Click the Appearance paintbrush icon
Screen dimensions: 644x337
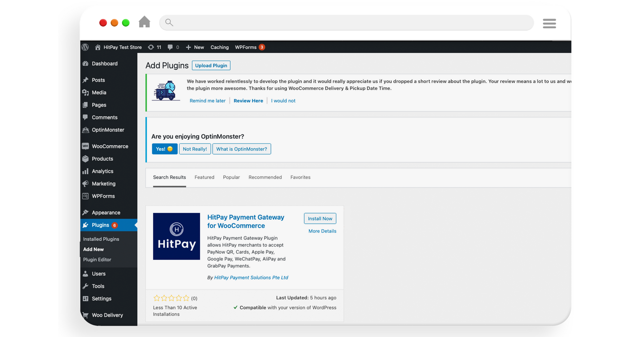pyautogui.click(x=85, y=212)
